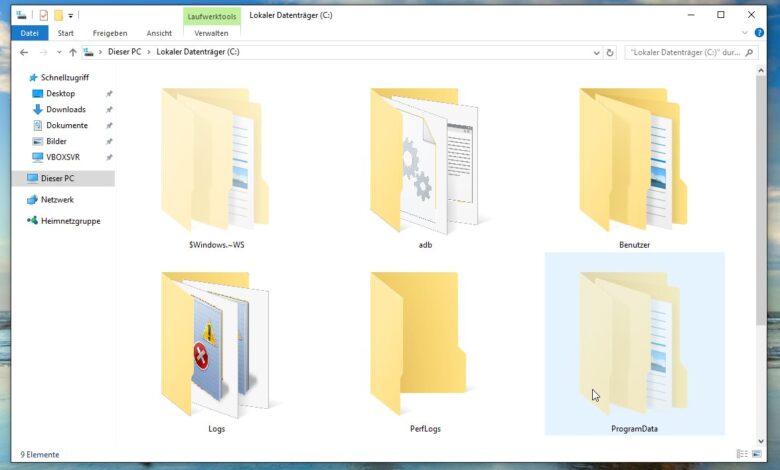
Task: Open the Ansicht ribbon tab
Action: [160, 33]
